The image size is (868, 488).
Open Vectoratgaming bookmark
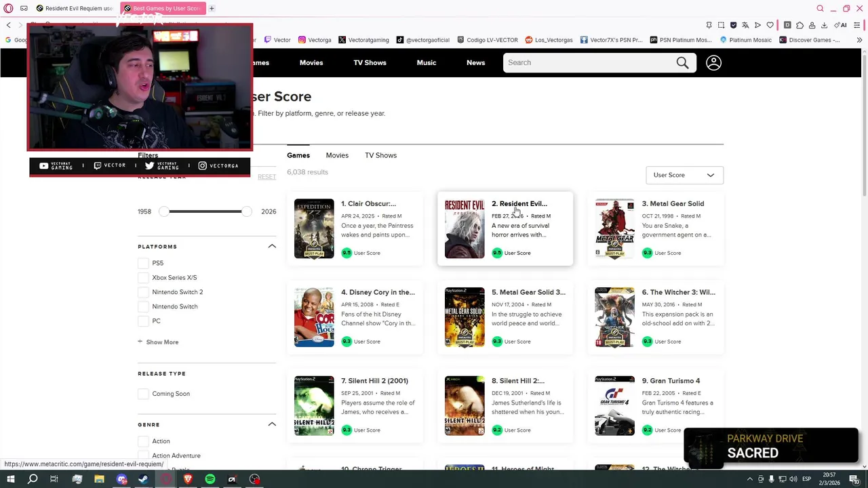(364, 40)
